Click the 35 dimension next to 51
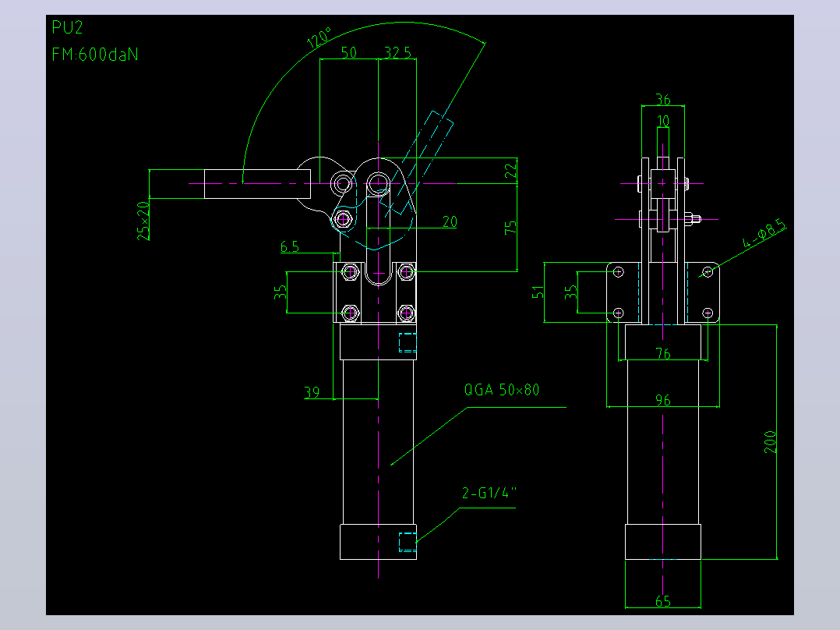840x630 pixels. (571, 292)
